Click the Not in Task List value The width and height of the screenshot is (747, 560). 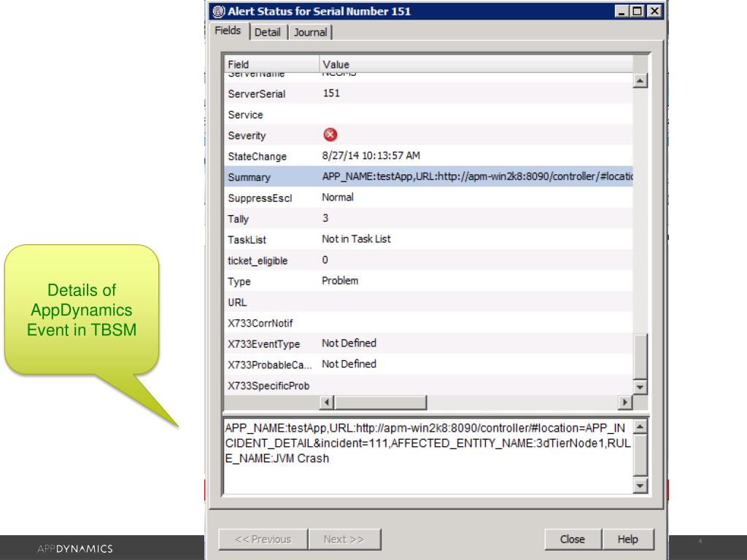point(356,239)
